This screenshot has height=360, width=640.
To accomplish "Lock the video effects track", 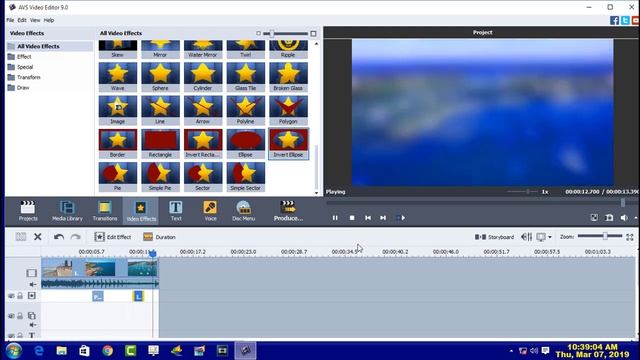I will coord(20,296).
